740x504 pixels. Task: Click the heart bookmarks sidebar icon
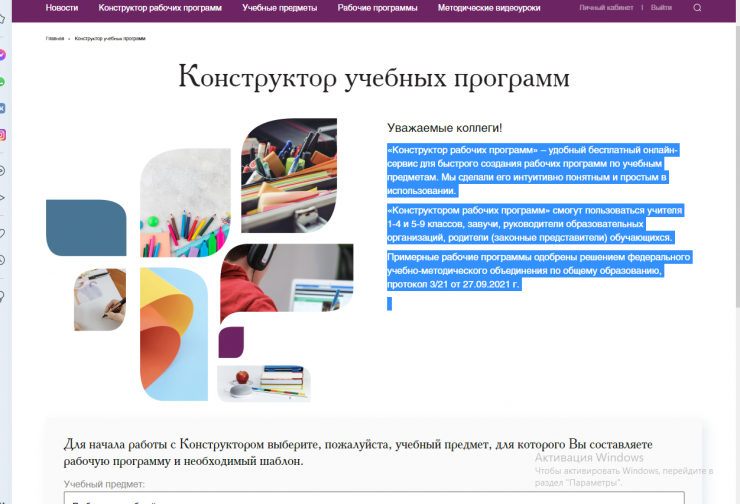[3, 233]
